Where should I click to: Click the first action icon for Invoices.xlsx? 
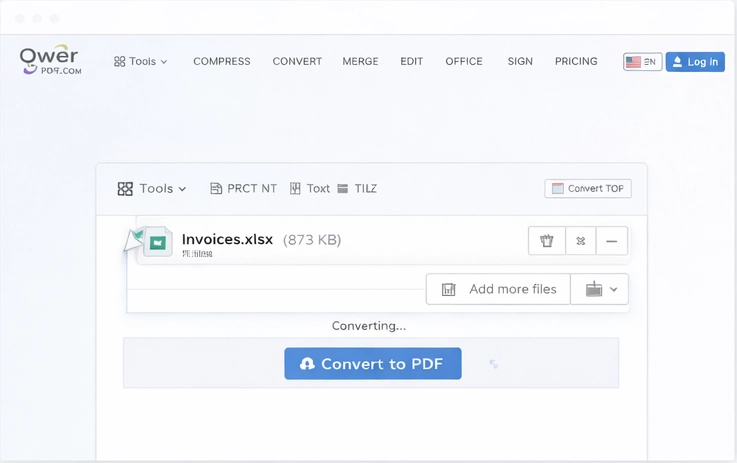[547, 241]
